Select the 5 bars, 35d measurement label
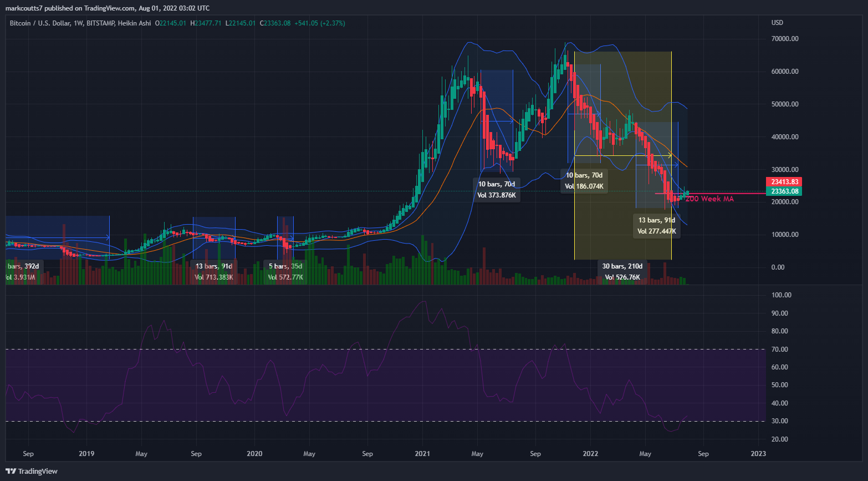Screen dimensions: 868x481 285,272
